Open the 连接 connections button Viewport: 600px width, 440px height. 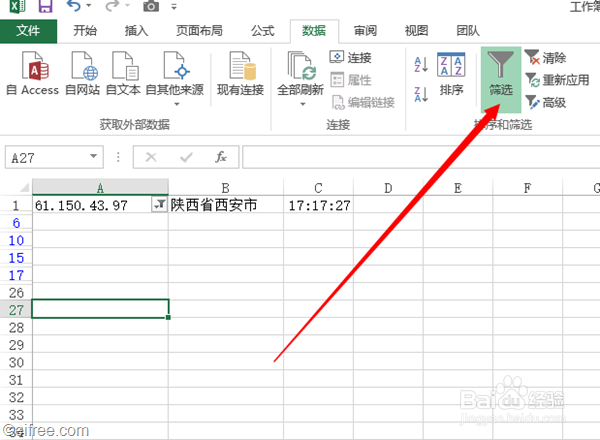(x=351, y=57)
